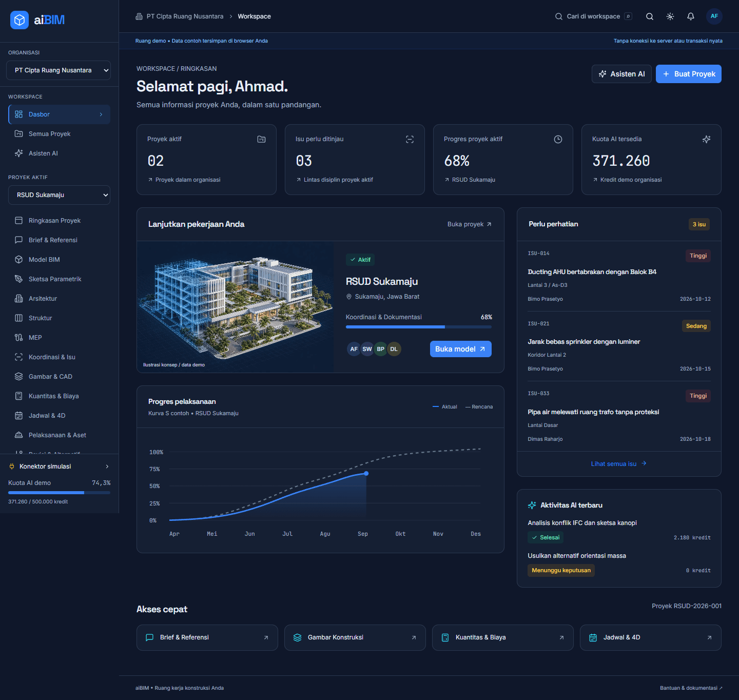Click the Brief & Referensi chat icon in sidebar
The height and width of the screenshot is (700, 739).
point(19,240)
